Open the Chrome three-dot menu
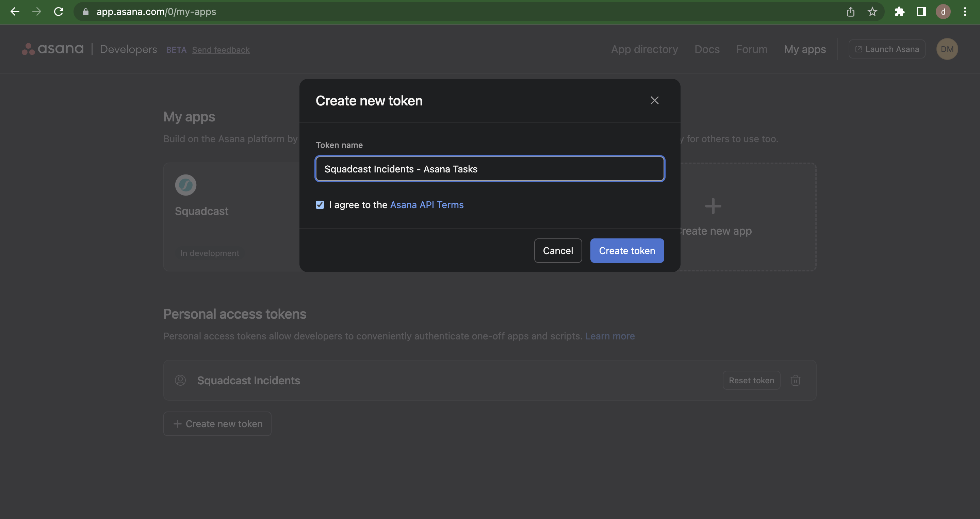This screenshot has height=519, width=980. click(x=965, y=12)
